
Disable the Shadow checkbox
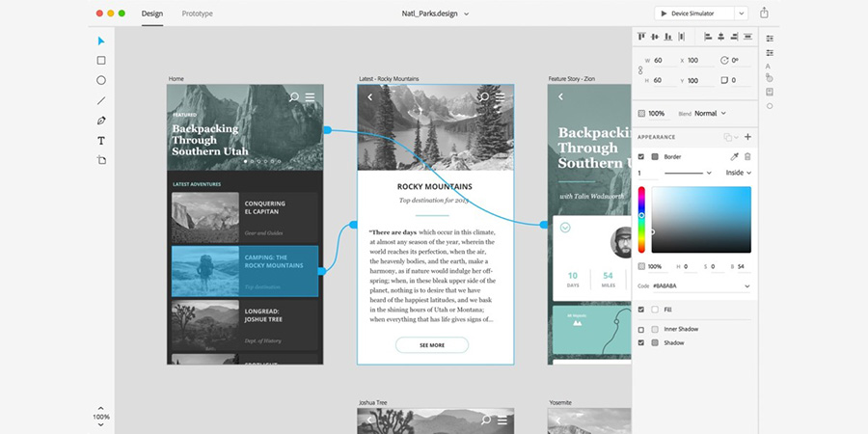pyautogui.click(x=641, y=342)
